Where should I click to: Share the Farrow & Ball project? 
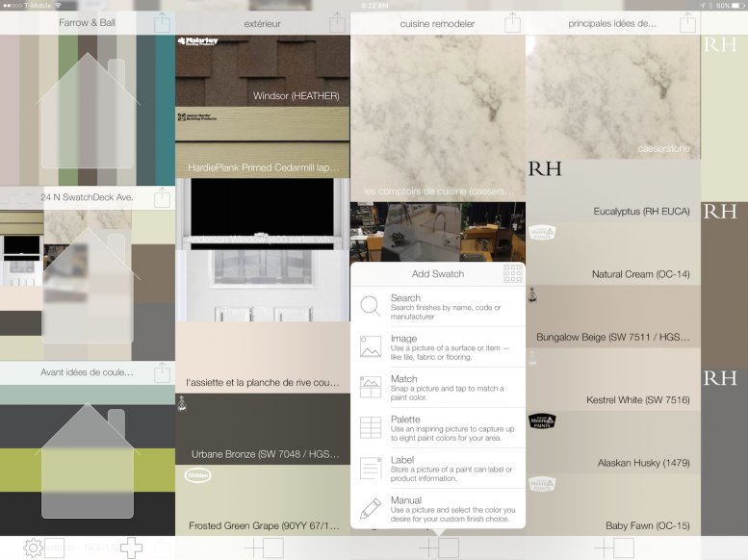pyautogui.click(x=162, y=22)
